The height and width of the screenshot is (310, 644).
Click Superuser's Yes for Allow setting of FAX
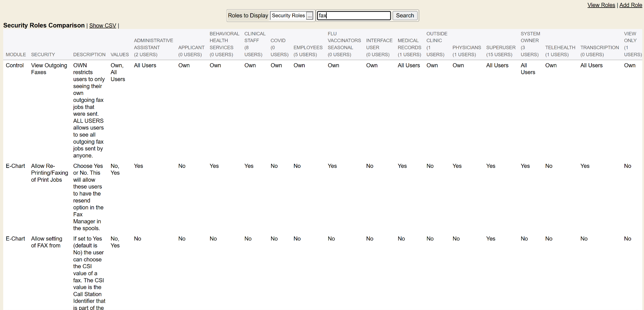tap(491, 239)
